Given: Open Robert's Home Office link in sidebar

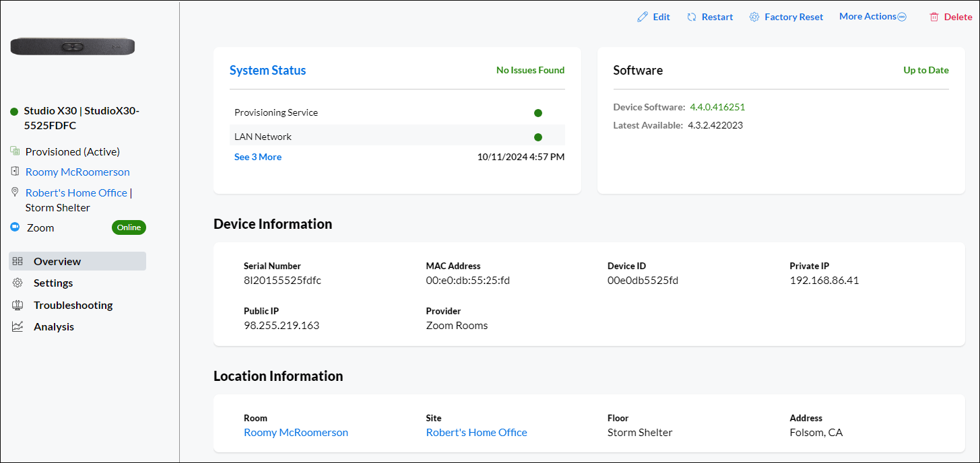Looking at the screenshot, I should click(76, 192).
